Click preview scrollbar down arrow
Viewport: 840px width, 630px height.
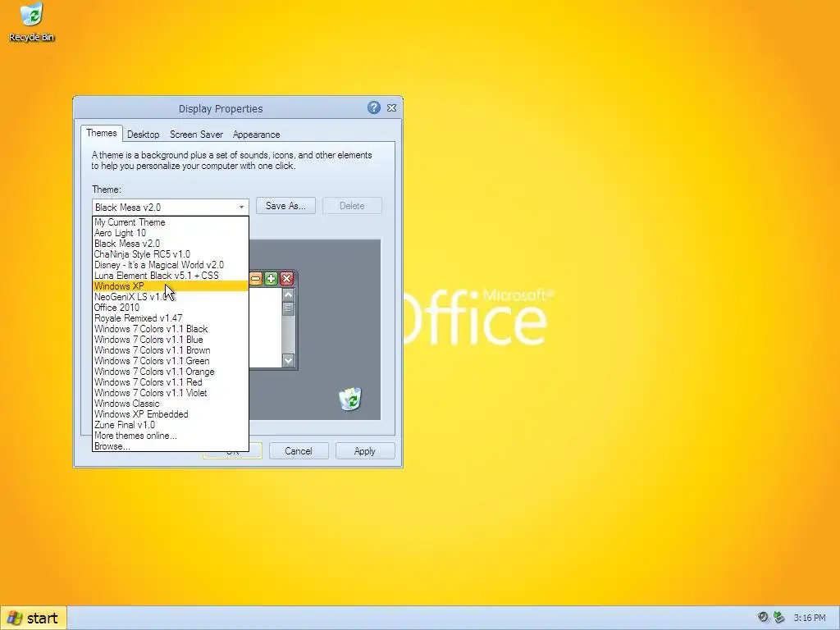pos(288,361)
